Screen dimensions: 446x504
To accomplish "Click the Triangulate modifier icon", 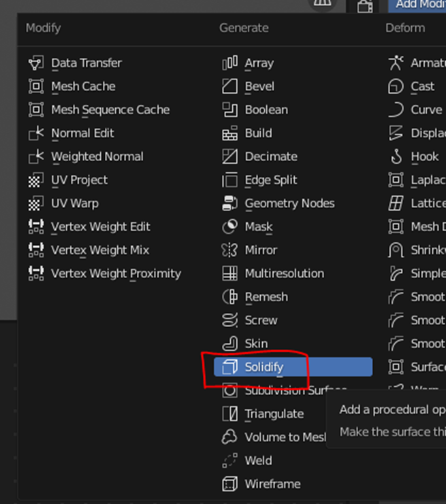I will click(x=229, y=414).
